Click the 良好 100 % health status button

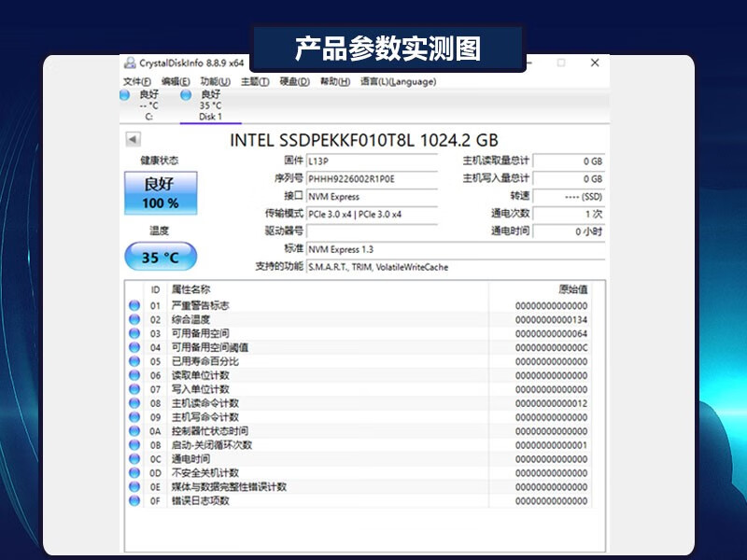click(161, 193)
